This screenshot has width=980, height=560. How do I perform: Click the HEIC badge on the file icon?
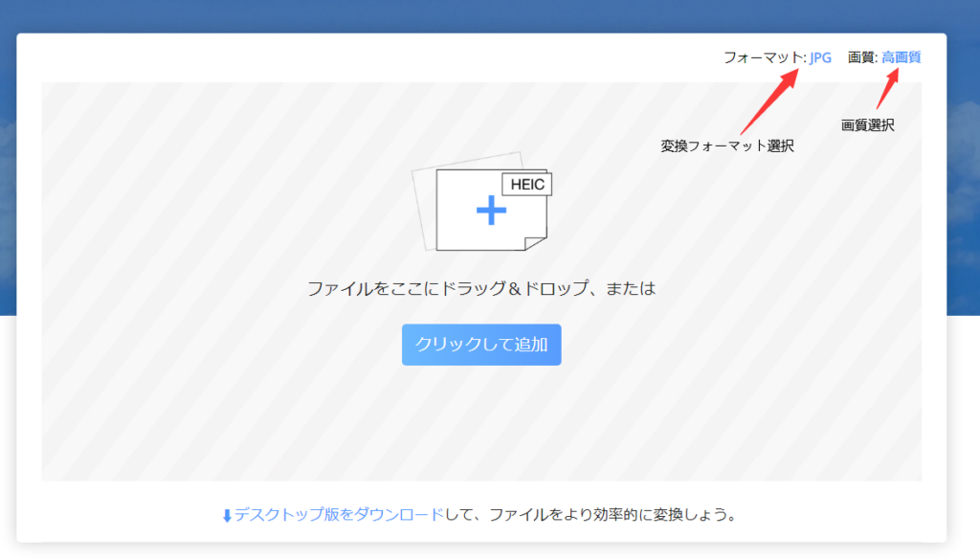point(527,185)
